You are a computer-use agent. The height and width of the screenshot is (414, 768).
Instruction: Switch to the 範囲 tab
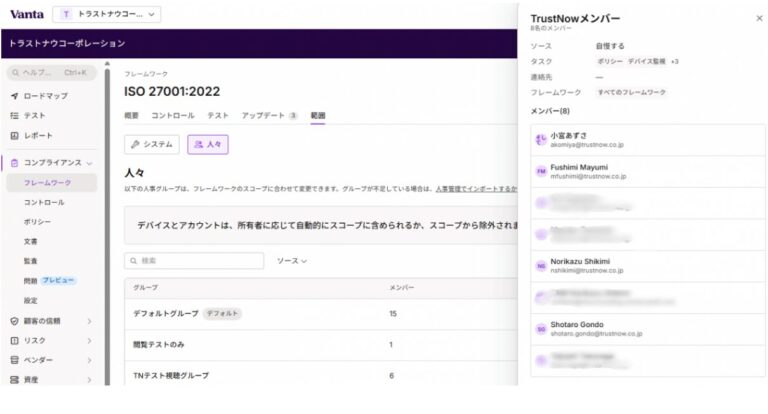coord(318,116)
